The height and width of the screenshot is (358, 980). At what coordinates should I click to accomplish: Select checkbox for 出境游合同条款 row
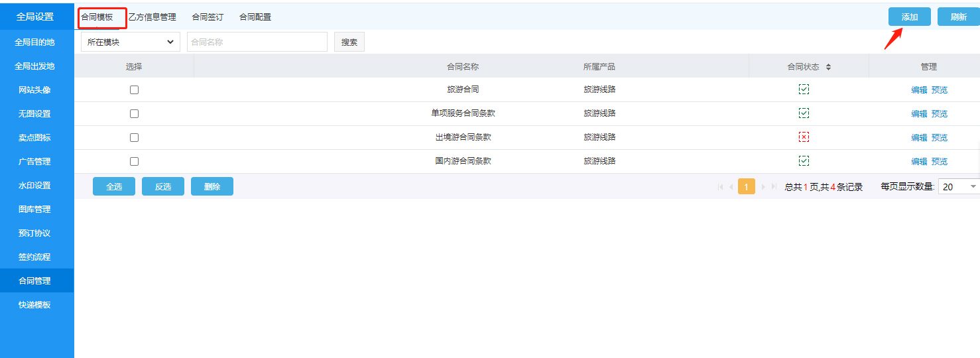(134, 137)
